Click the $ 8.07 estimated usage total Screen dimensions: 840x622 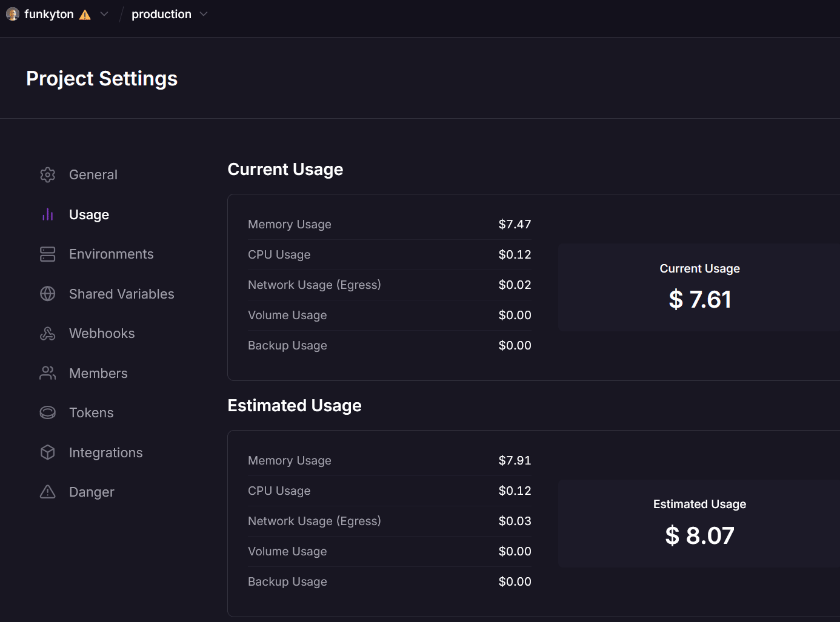tap(700, 535)
